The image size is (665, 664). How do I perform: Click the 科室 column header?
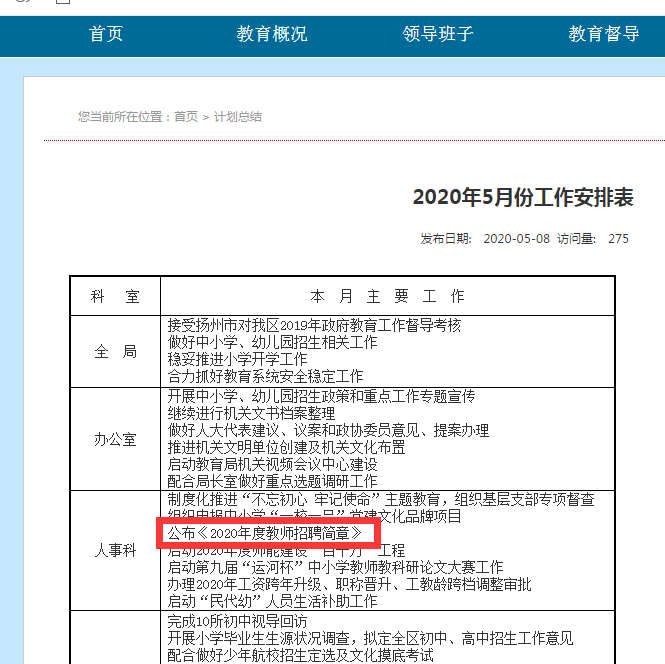point(115,297)
